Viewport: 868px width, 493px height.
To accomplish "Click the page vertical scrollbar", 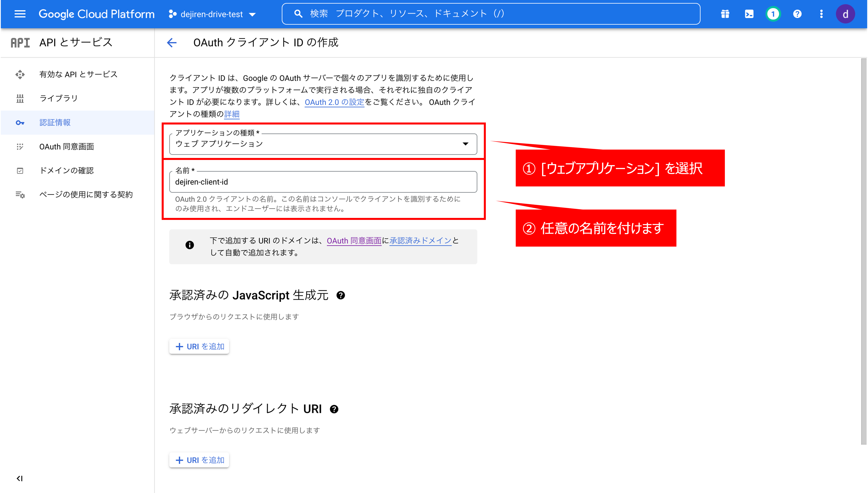I will [x=864, y=251].
